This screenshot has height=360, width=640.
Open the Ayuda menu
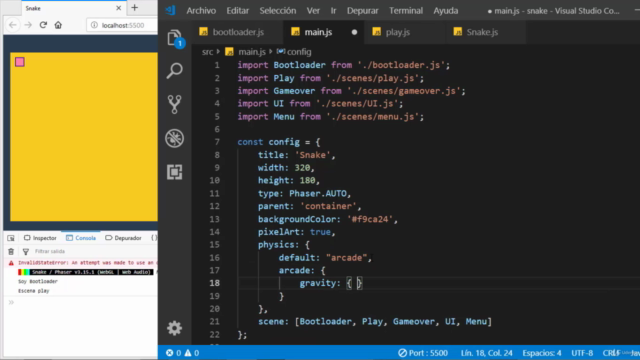point(446,11)
